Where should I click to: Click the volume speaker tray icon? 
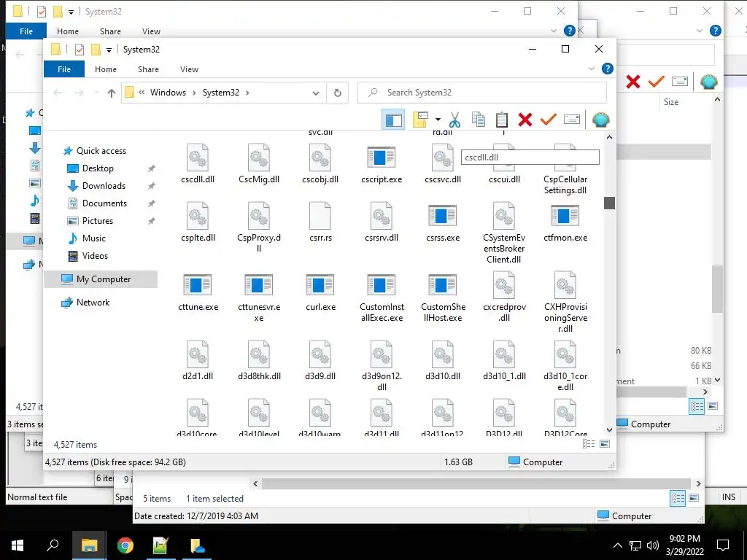click(653, 545)
